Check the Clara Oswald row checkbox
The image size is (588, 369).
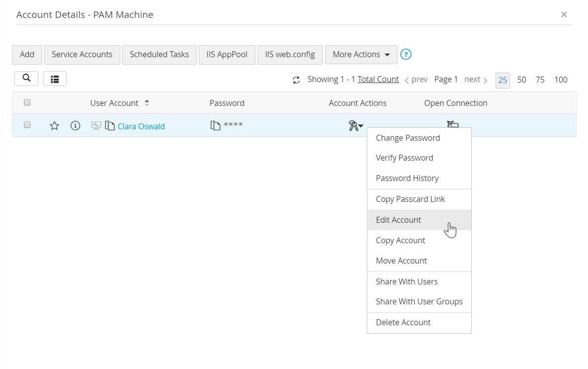point(27,125)
